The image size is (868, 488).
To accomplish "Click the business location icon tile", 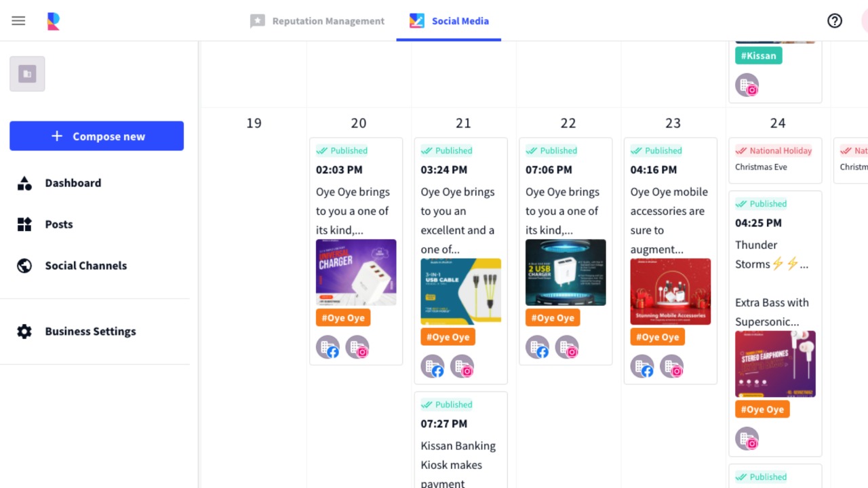I will point(27,74).
